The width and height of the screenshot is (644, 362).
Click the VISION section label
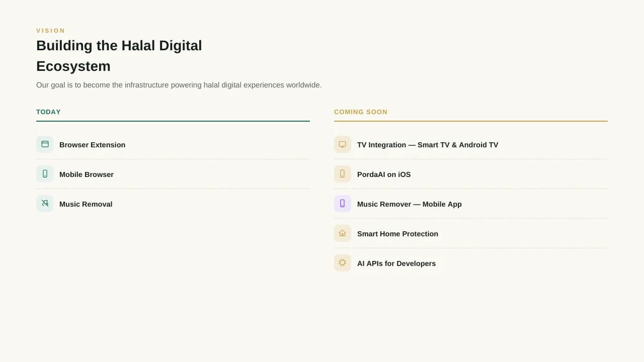pyautogui.click(x=51, y=31)
